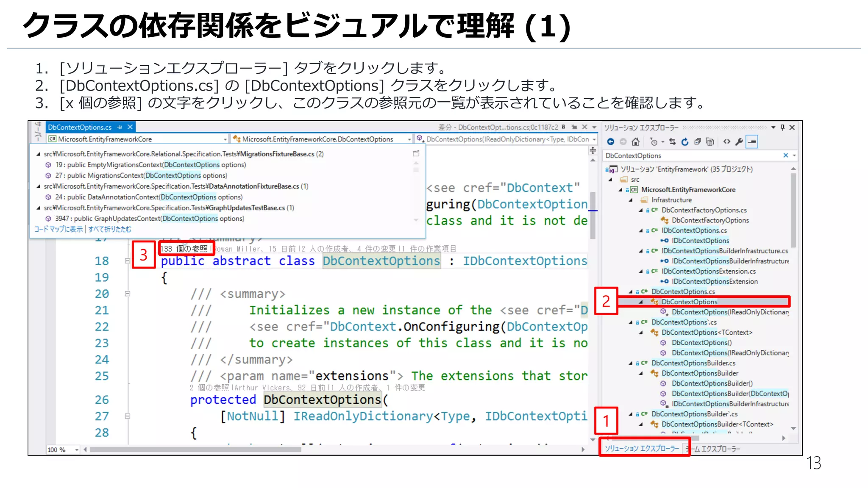Click the View Code angle-brackets icon

coord(727,142)
